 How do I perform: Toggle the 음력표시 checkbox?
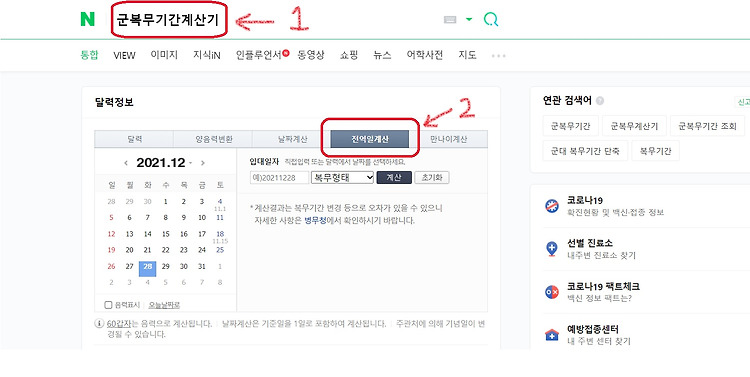pyautogui.click(x=109, y=305)
